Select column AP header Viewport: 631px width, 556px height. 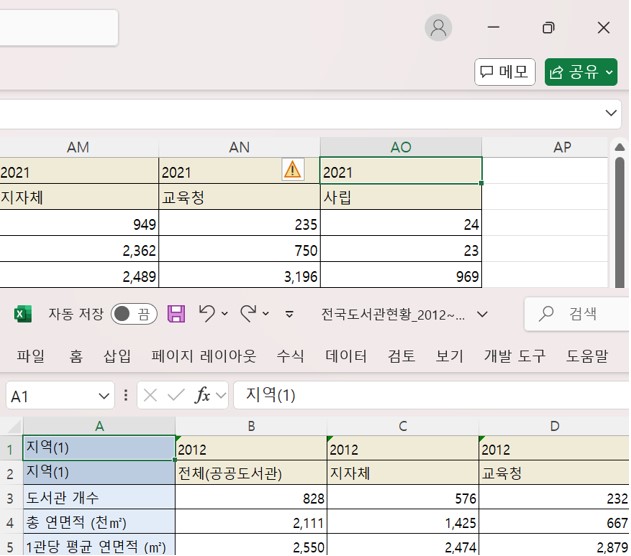pos(562,147)
